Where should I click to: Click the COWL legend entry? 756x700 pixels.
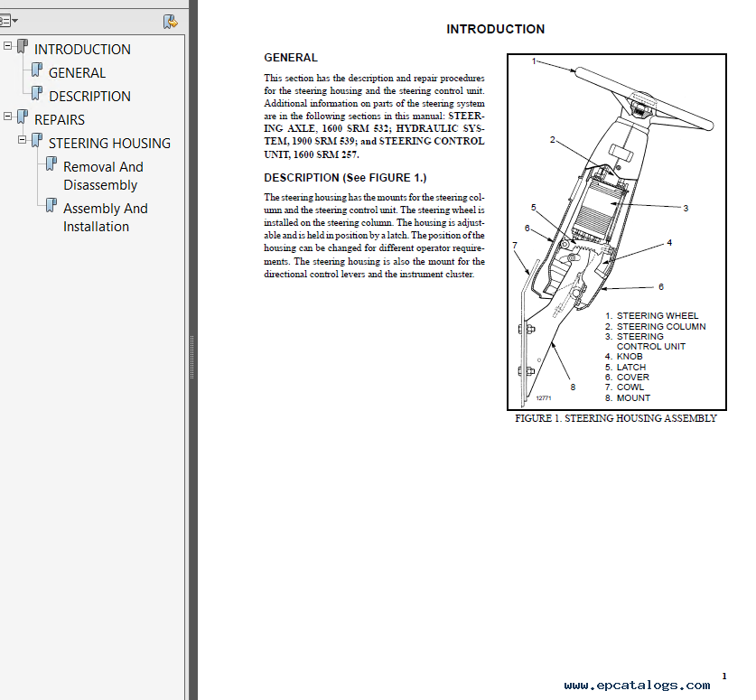[624, 387]
